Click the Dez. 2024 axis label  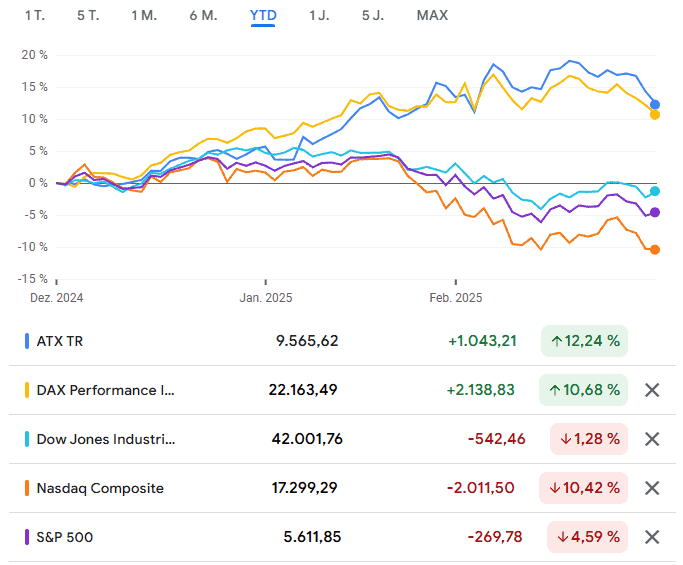tap(57, 298)
